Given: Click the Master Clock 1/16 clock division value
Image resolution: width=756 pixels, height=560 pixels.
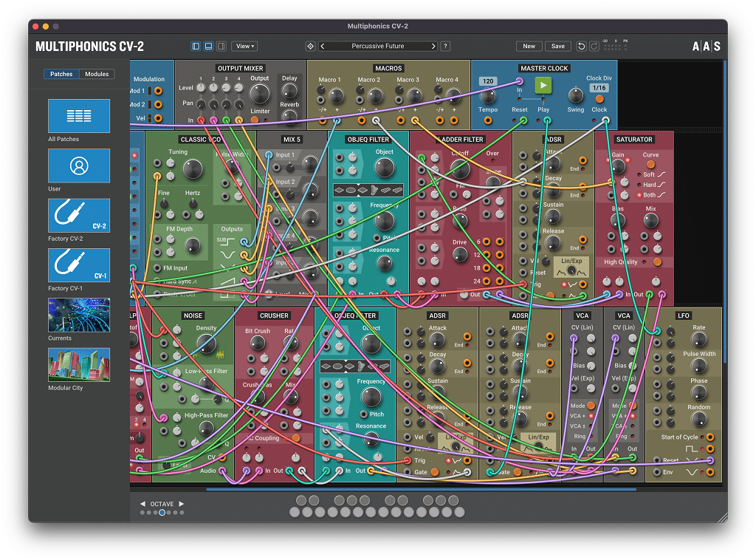Looking at the screenshot, I should 599,88.
